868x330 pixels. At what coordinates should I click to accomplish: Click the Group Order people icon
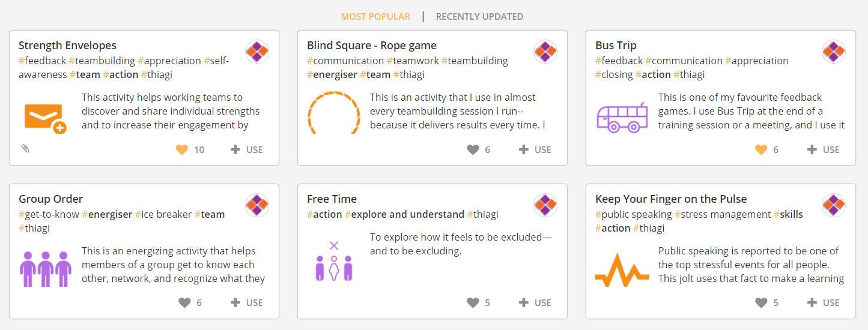pos(46,269)
